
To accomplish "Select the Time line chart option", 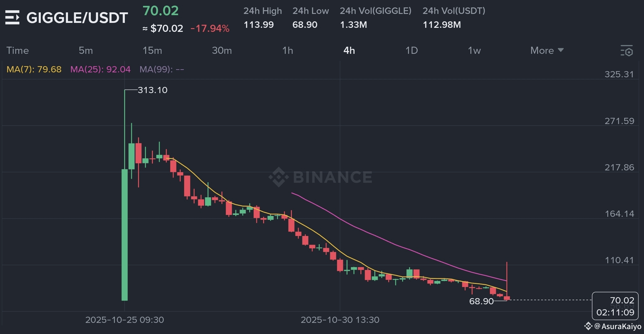I will pyautogui.click(x=18, y=50).
